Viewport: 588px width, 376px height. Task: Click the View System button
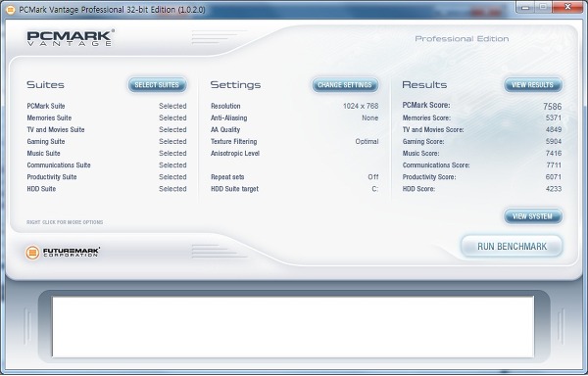point(533,216)
